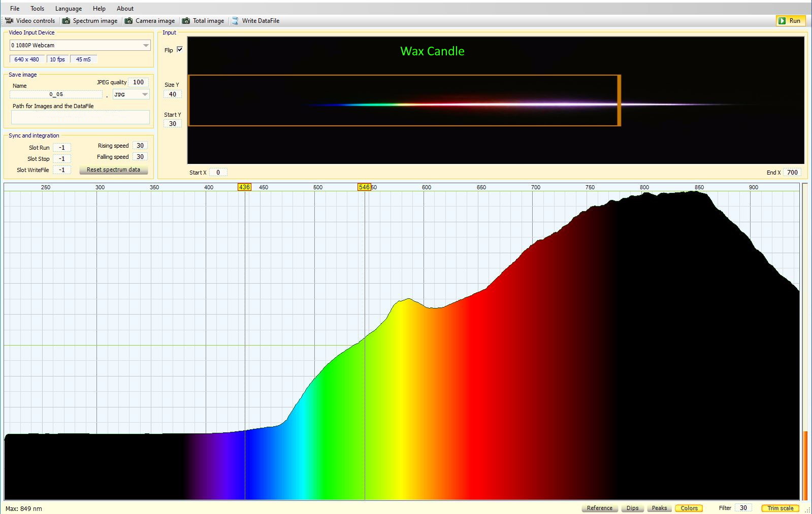812x514 pixels.
Task: Expand the Video Input Device dropdown
Action: click(146, 45)
